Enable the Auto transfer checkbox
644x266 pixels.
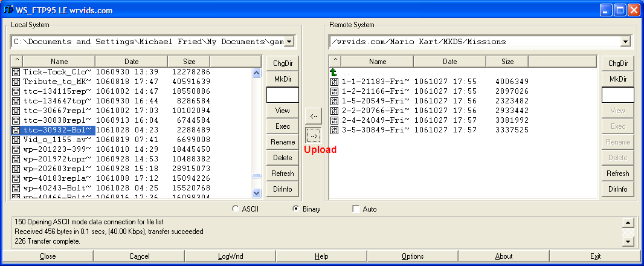coord(356,209)
